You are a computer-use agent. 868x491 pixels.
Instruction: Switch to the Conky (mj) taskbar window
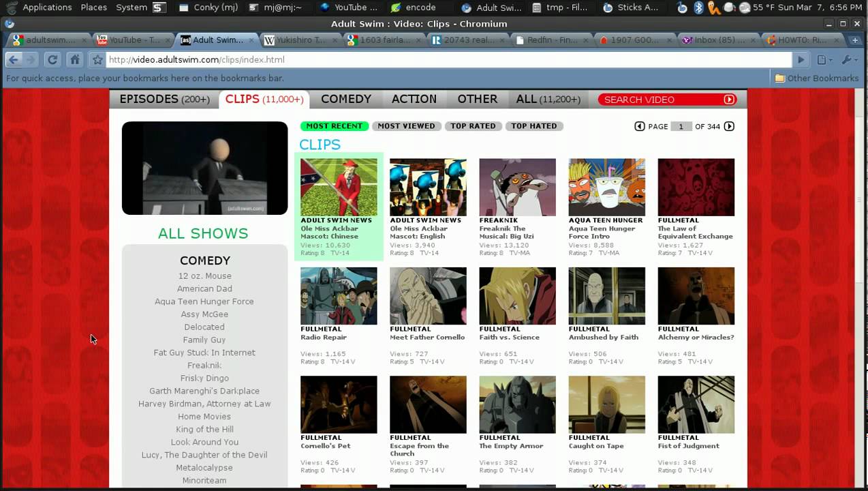pyautogui.click(x=208, y=8)
